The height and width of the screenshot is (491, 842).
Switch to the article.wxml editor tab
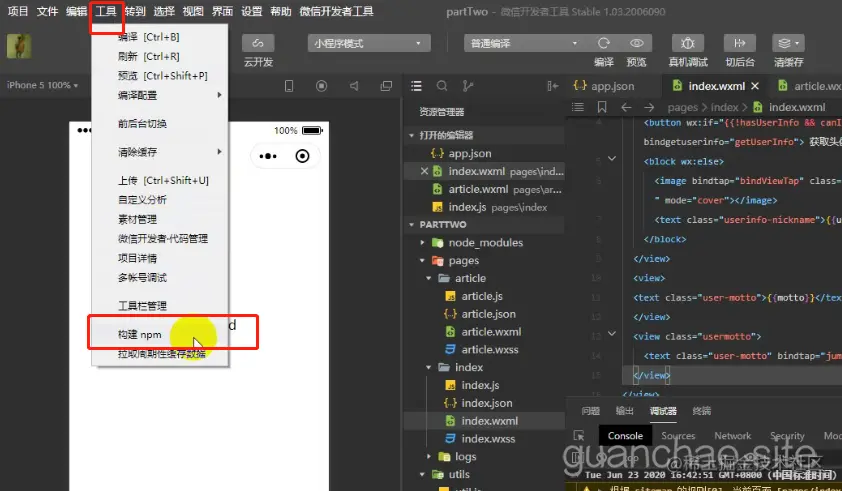[810, 86]
